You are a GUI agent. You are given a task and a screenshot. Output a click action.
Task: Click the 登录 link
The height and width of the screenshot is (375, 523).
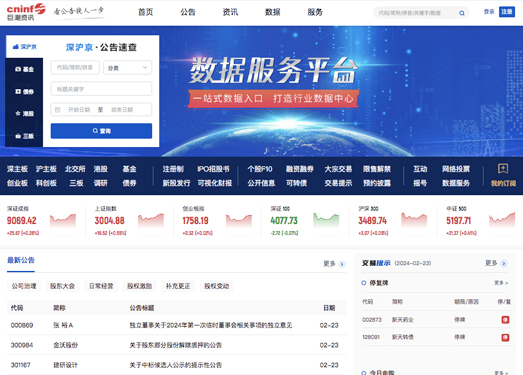[x=489, y=12]
